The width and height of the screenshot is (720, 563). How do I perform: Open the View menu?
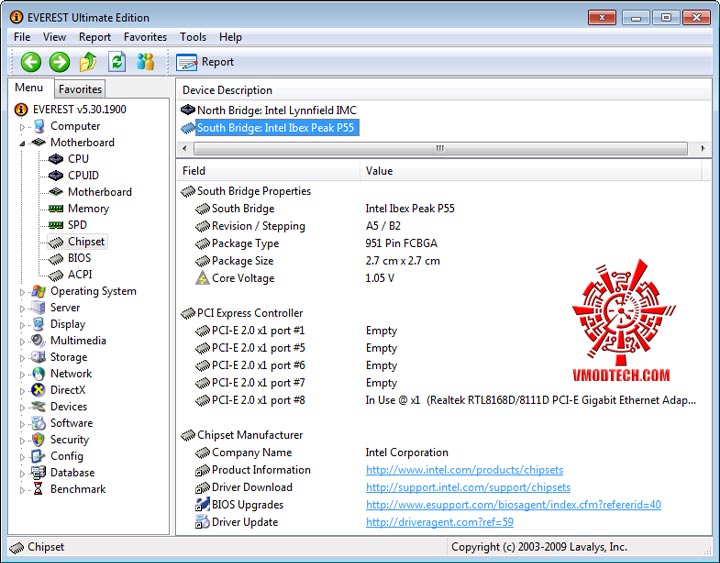54,37
